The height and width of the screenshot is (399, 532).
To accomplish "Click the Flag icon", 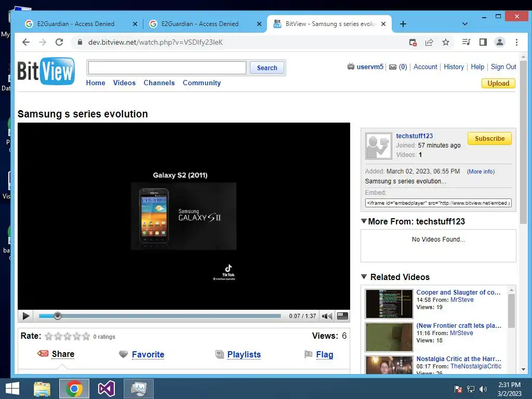I will [308, 354].
